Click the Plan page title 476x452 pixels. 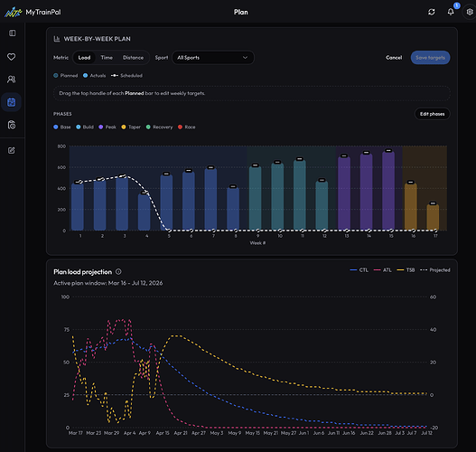coord(241,12)
